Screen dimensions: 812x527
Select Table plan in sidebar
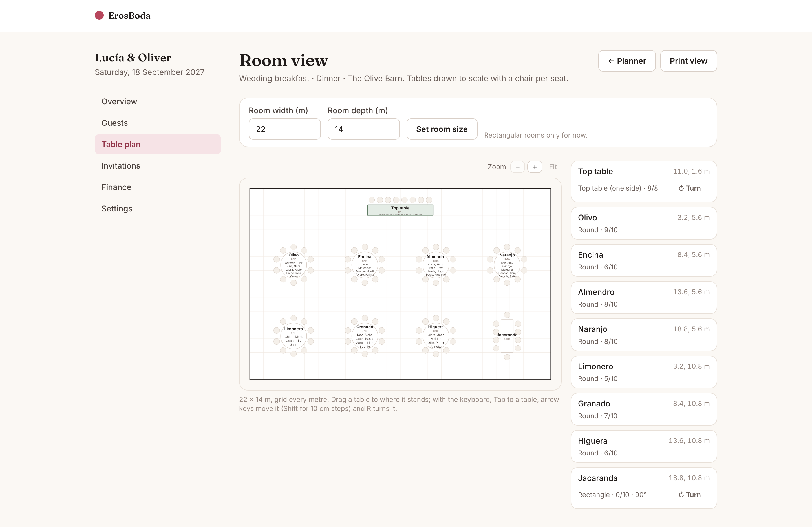pyautogui.click(x=158, y=144)
